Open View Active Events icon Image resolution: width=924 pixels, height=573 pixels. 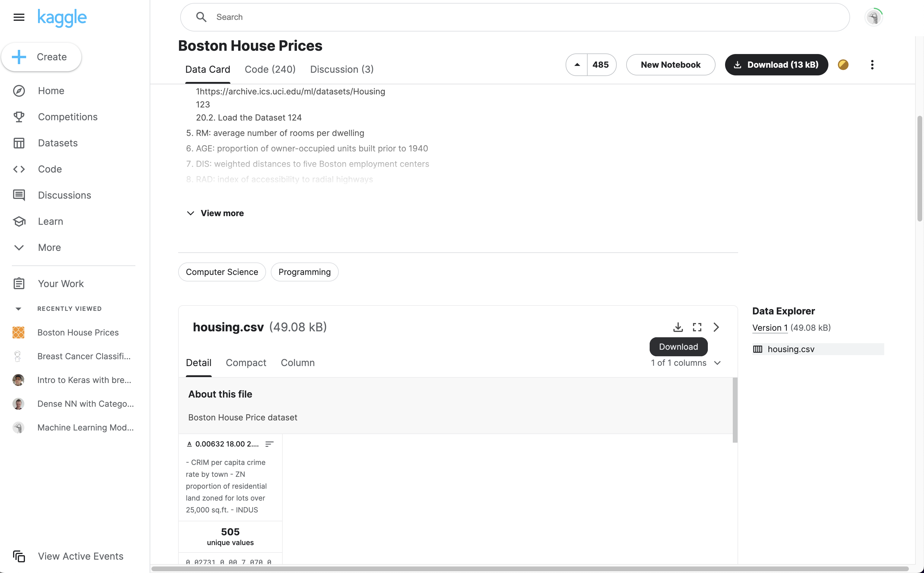pos(19,556)
